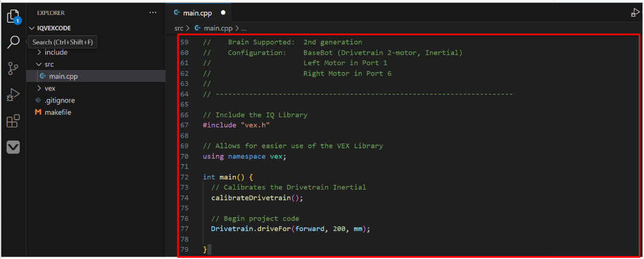
Task: Open the Source Control view
Action: pos(13,68)
